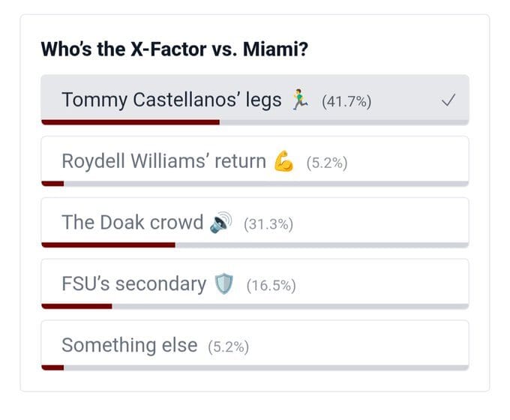
Task: Click the (41.7%) percentage label
Action: pyautogui.click(x=346, y=101)
